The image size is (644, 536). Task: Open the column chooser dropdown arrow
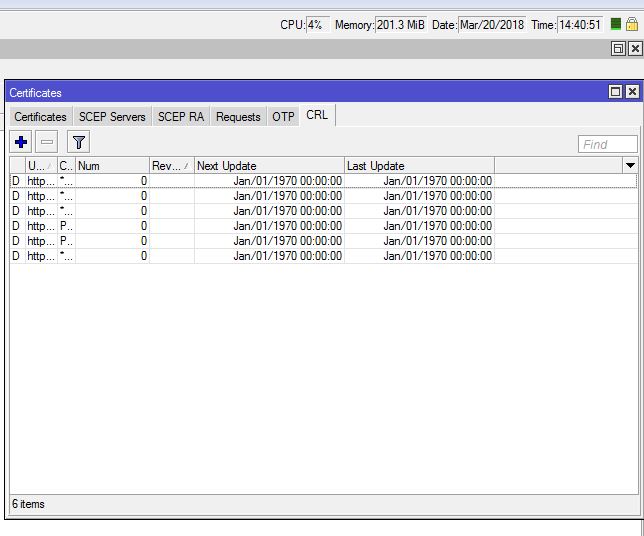[x=630, y=166]
